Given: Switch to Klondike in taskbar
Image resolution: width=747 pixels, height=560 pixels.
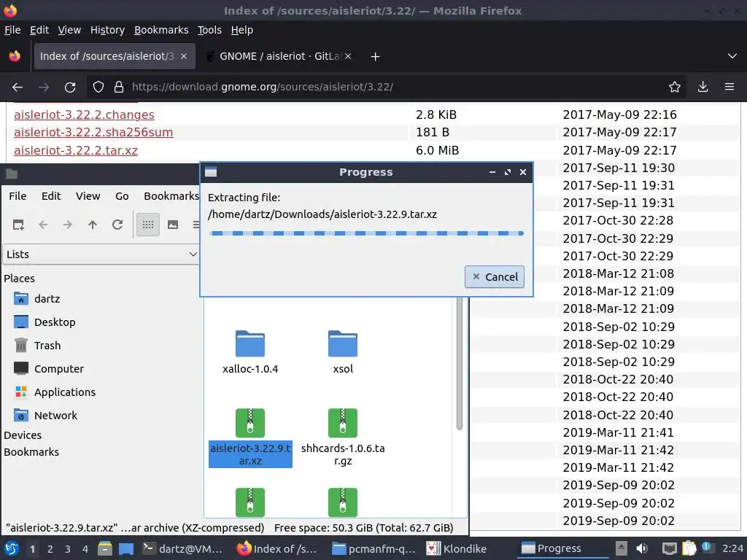Looking at the screenshot, I should point(457,548).
